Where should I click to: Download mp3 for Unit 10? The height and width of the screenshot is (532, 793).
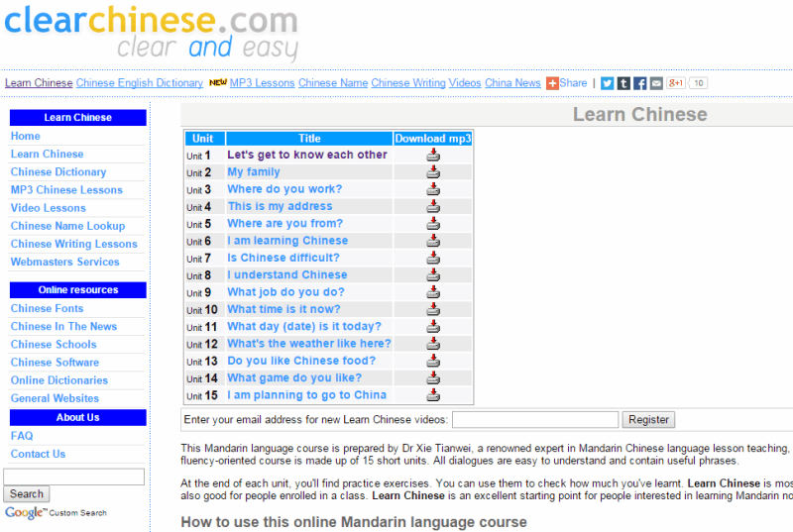click(433, 309)
